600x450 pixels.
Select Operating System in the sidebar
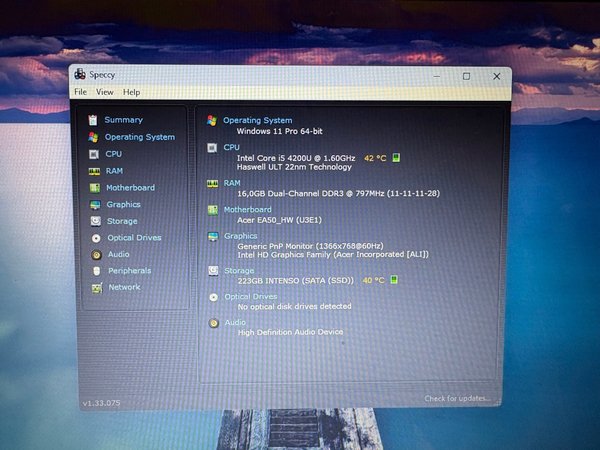139,137
